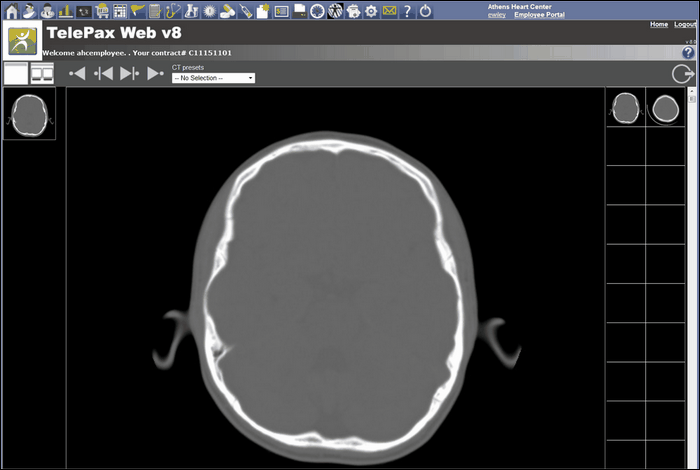Switch to single image layout view

[x=16, y=73]
